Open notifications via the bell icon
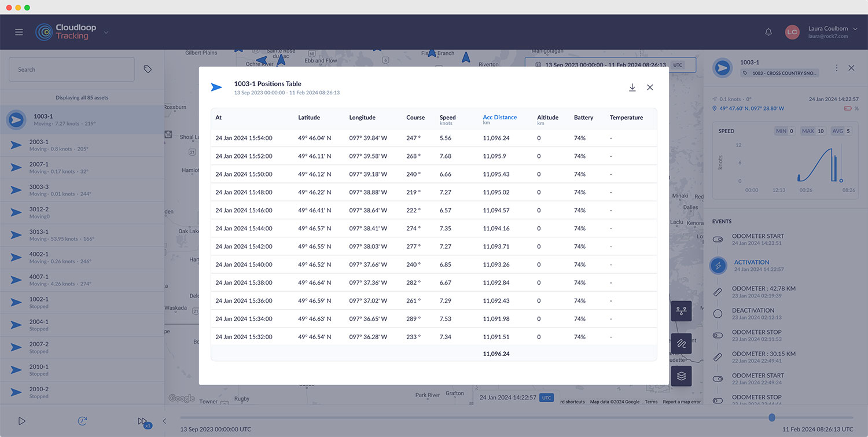This screenshot has width=868, height=437. coord(768,32)
